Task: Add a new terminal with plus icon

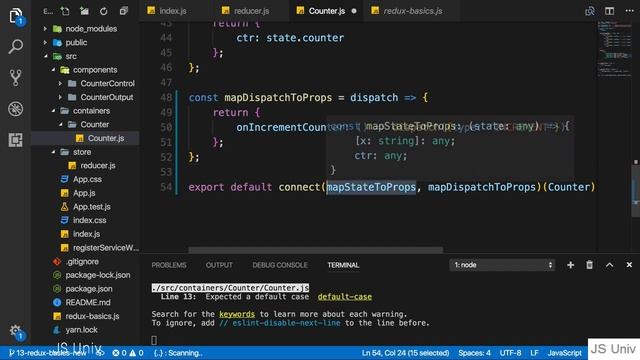Action: tap(571, 265)
